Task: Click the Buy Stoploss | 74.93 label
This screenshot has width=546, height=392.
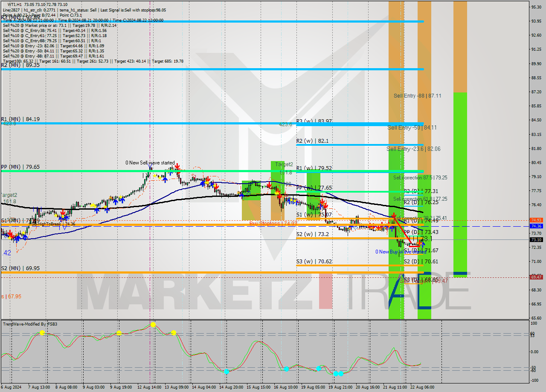Action: coord(273,223)
